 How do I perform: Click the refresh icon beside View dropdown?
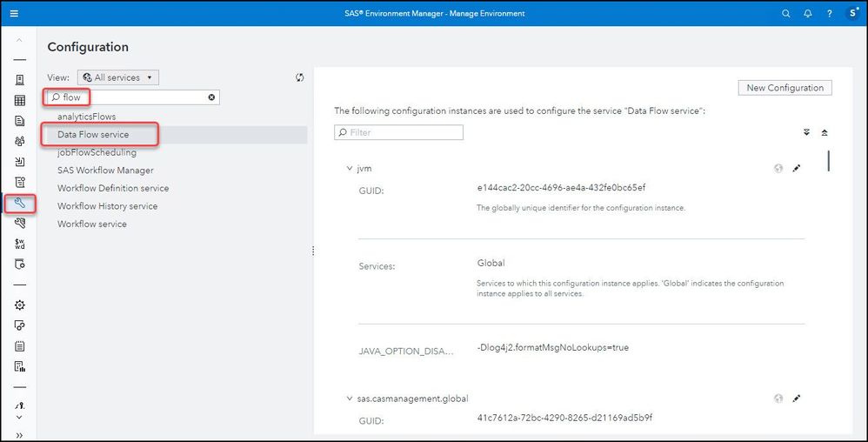(300, 77)
